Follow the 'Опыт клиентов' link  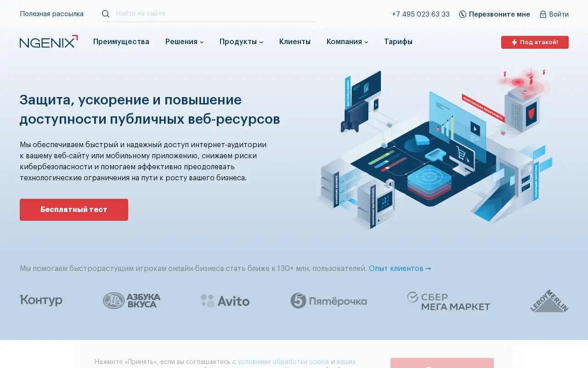coord(400,268)
